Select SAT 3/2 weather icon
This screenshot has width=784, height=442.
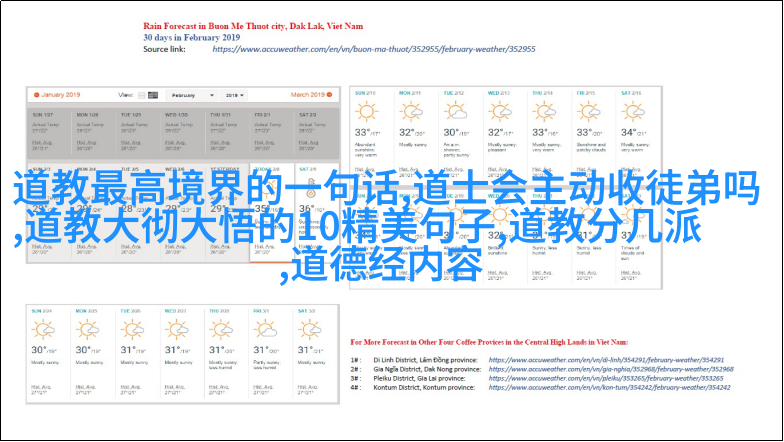click(310, 330)
